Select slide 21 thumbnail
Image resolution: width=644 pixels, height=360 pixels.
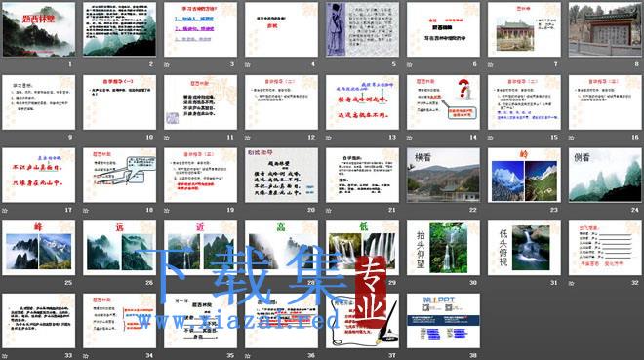tap(362, 175)
